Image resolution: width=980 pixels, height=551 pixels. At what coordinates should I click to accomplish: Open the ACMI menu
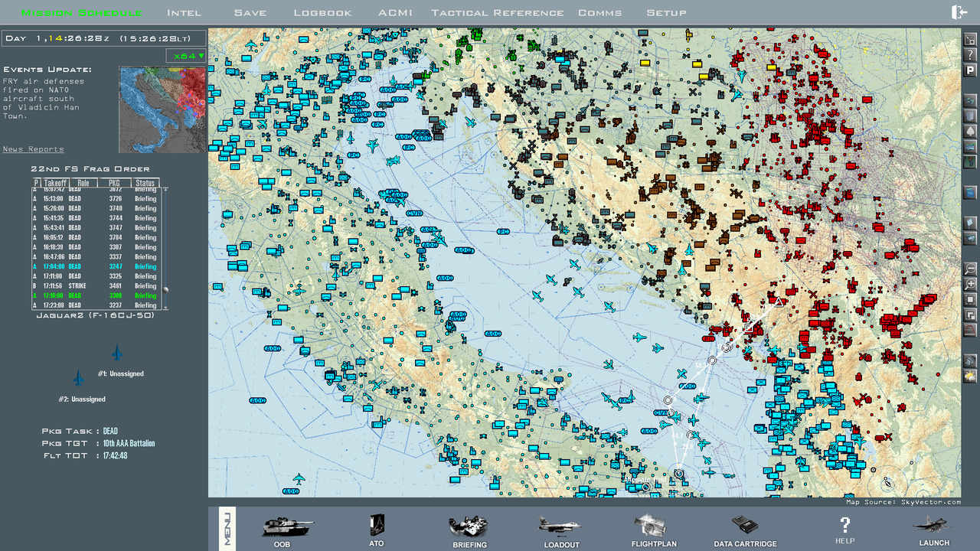[x=395, y=13]
